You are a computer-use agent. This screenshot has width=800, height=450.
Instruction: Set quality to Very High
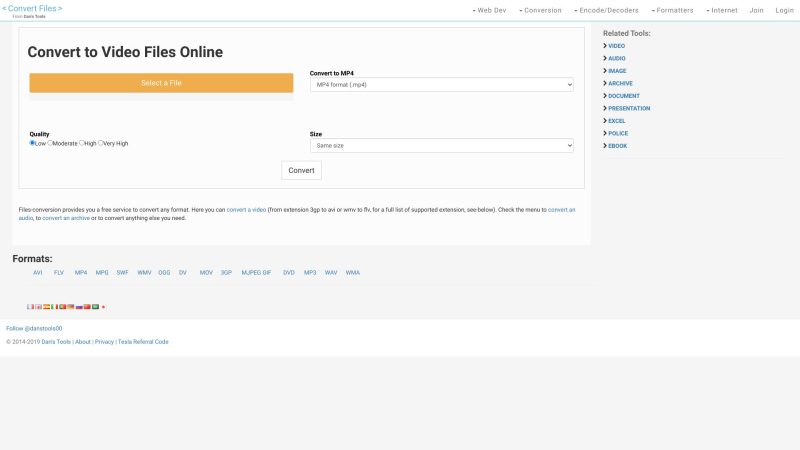101,143
